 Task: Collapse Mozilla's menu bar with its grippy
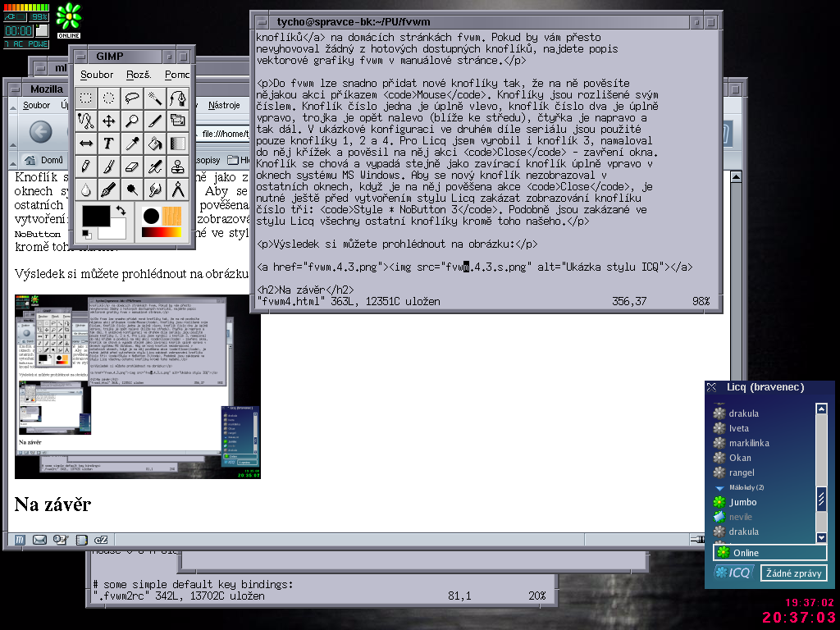tap(13, 106)
